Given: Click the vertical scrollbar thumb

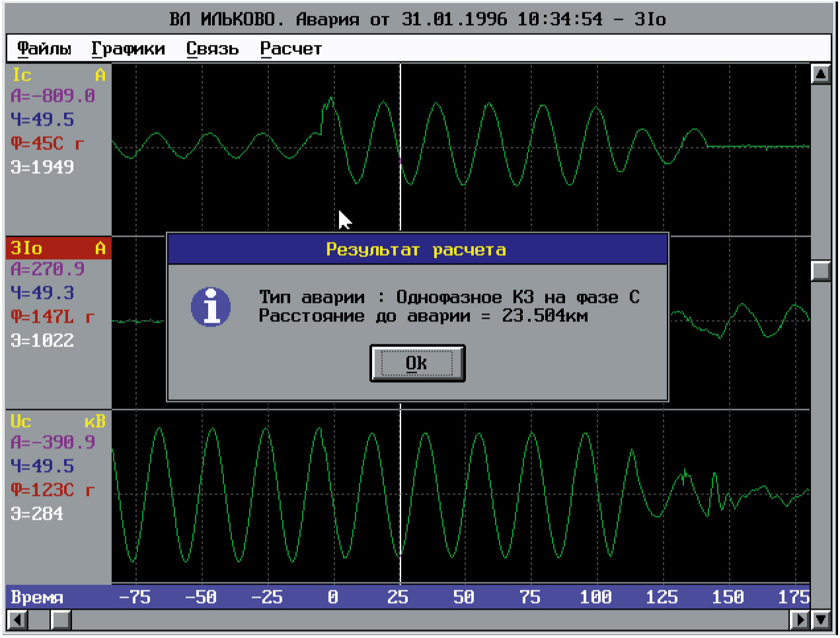Looking at the screenshot, I should click(x=820, y=270).
